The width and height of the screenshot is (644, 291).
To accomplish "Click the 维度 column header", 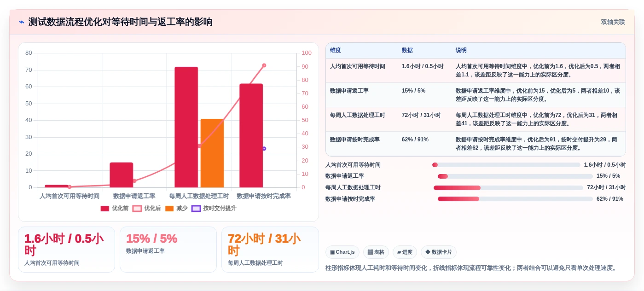I will [336, 50].
